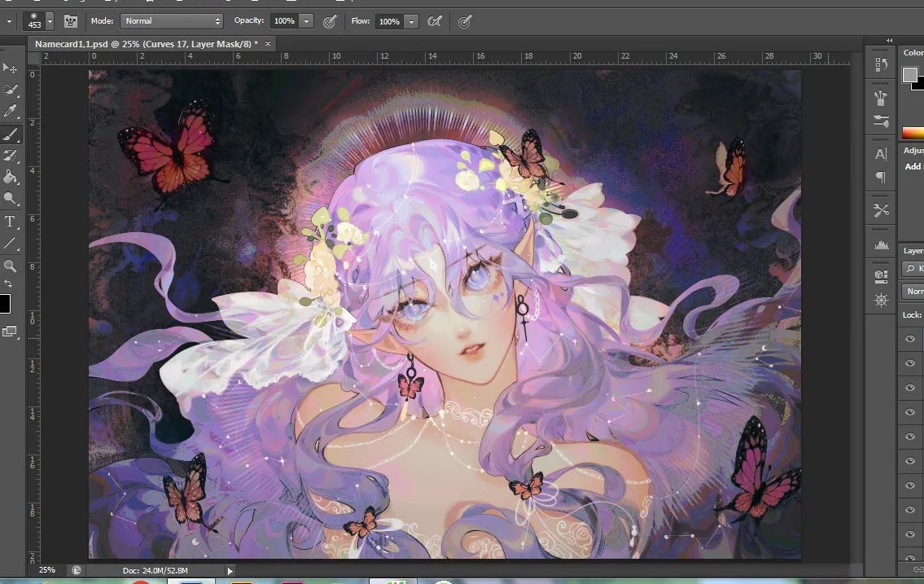This screenshot has width=924, height=584.
Task: Select the Line tool
Action: [10, 243]
